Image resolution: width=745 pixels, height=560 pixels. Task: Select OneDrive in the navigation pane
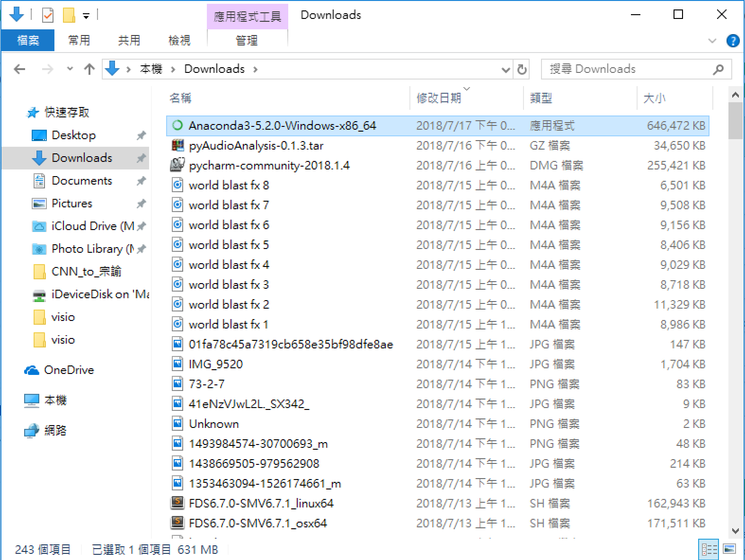tap(69, 370)
